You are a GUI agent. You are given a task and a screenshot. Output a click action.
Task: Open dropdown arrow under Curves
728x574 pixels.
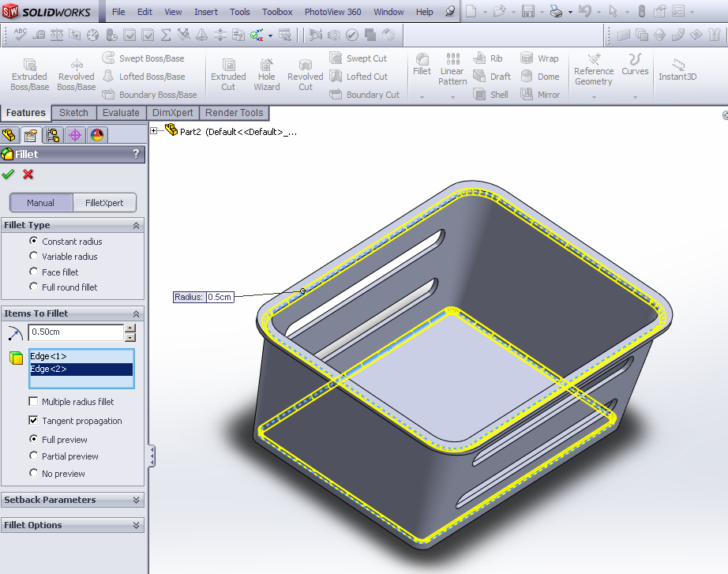tap(635, 97)
